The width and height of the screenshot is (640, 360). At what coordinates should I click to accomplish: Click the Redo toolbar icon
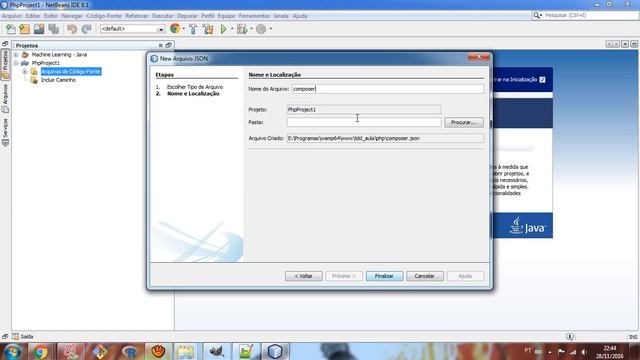point(86,29)
